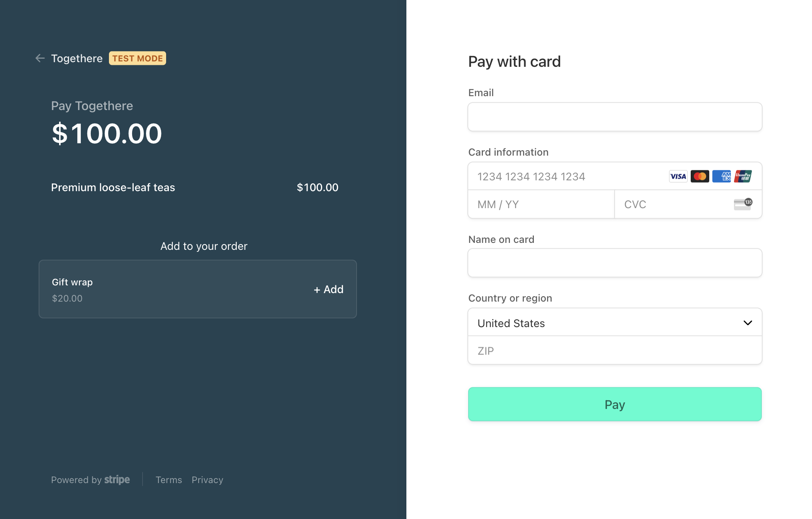812x519 pixels.
Task: Open the Country or region dropdown
Action: [615, 322]
